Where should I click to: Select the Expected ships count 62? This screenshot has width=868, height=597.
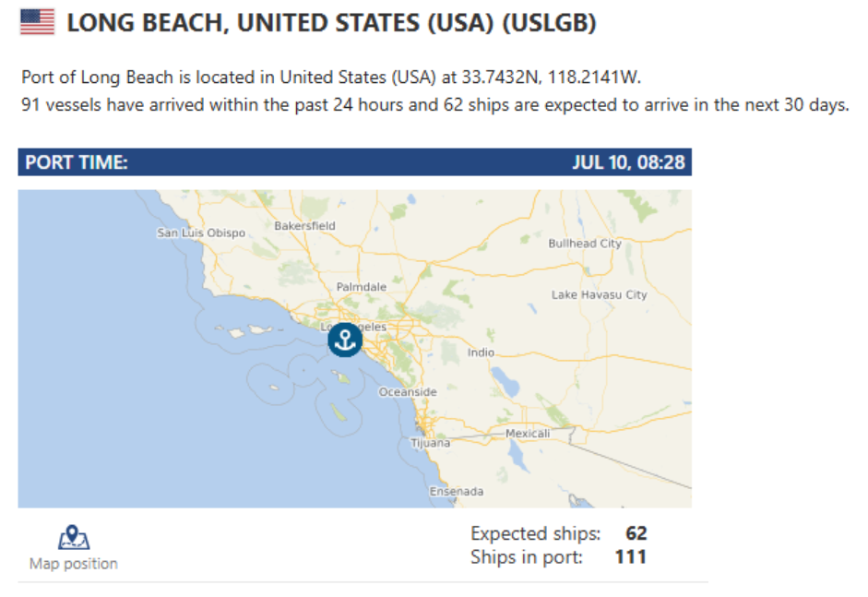pyautogui.click(x=636, y=533)
